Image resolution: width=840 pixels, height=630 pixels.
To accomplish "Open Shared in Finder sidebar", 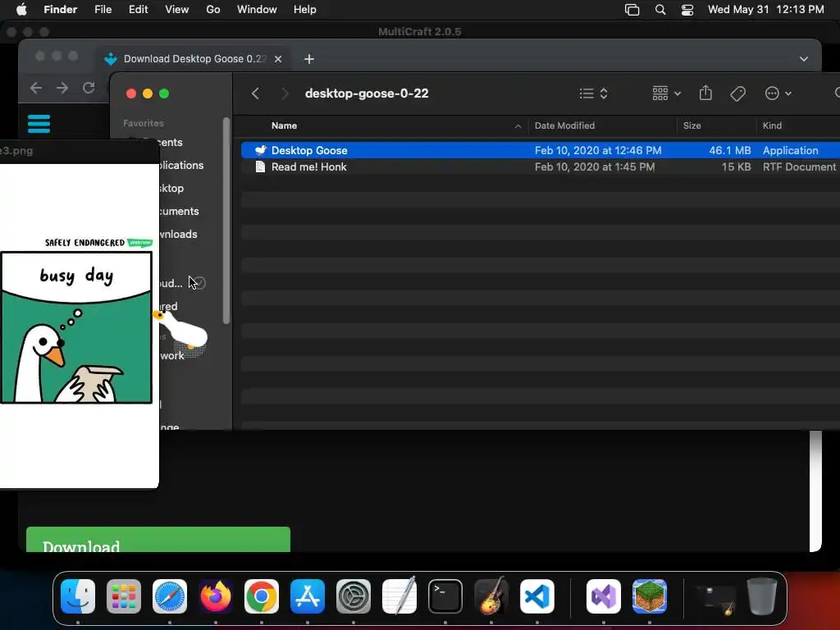I will 168,307.
